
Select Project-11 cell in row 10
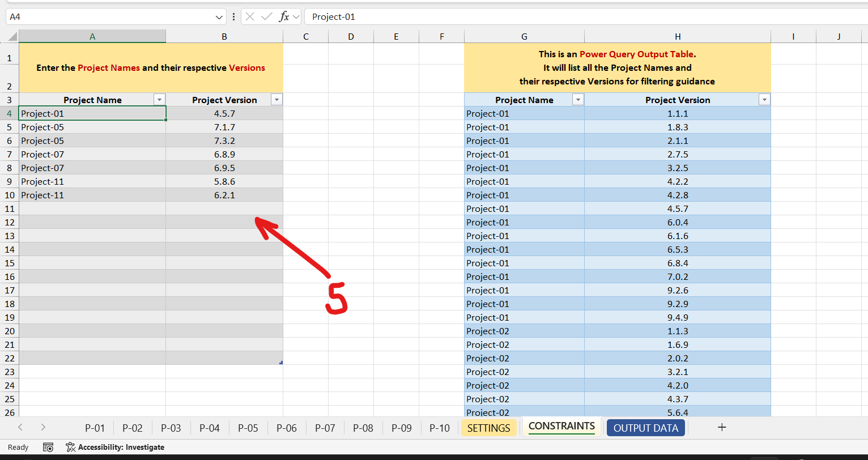click(x=92, y=195)
